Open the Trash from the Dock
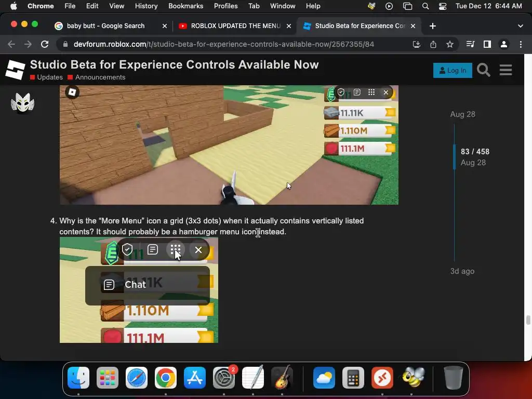532x399 pixels. 453,378
